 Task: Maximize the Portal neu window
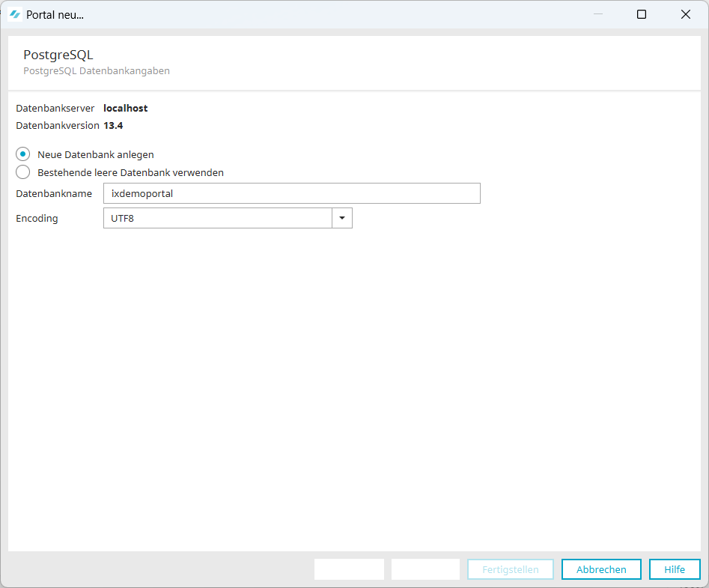641,14
